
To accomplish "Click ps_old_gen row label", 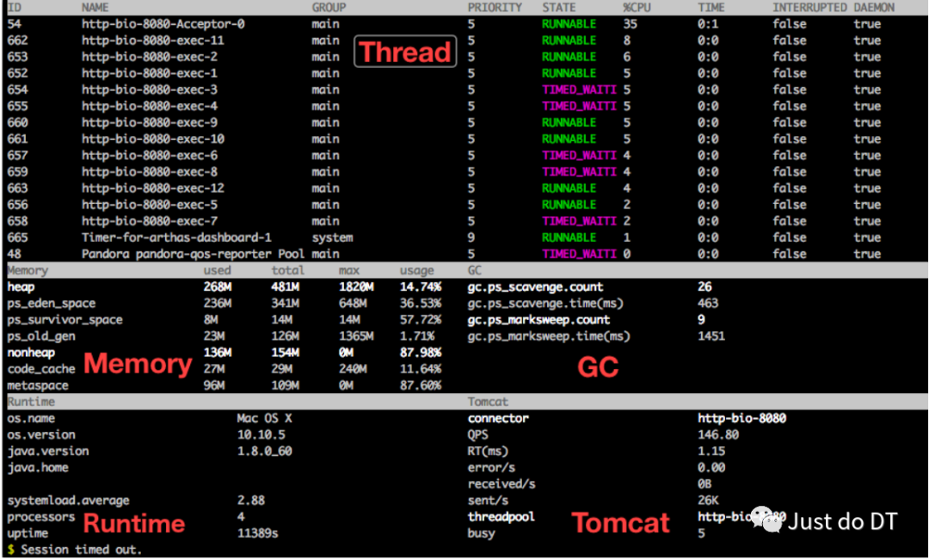I will tap(41, 336).
